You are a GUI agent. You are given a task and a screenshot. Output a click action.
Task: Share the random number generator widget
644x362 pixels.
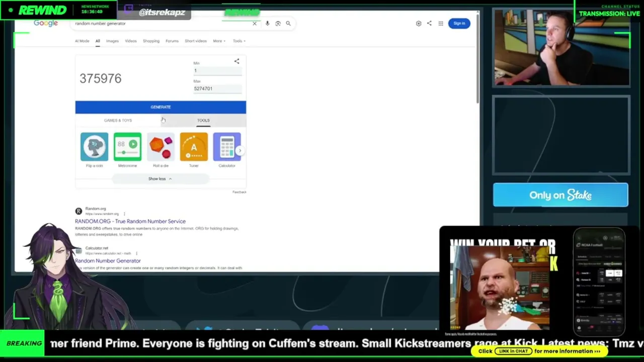pyautogui.click(x=236, y=61)
